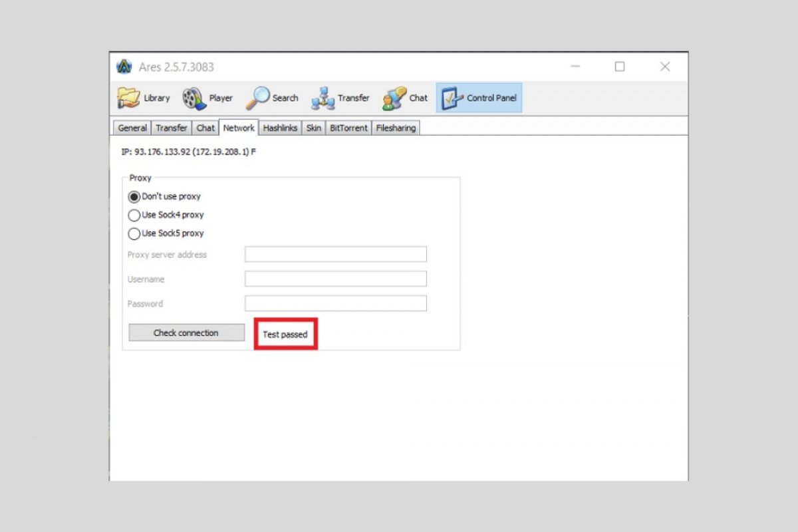
Task: Minimize the Ares window
Action: (x=575, y=66)
